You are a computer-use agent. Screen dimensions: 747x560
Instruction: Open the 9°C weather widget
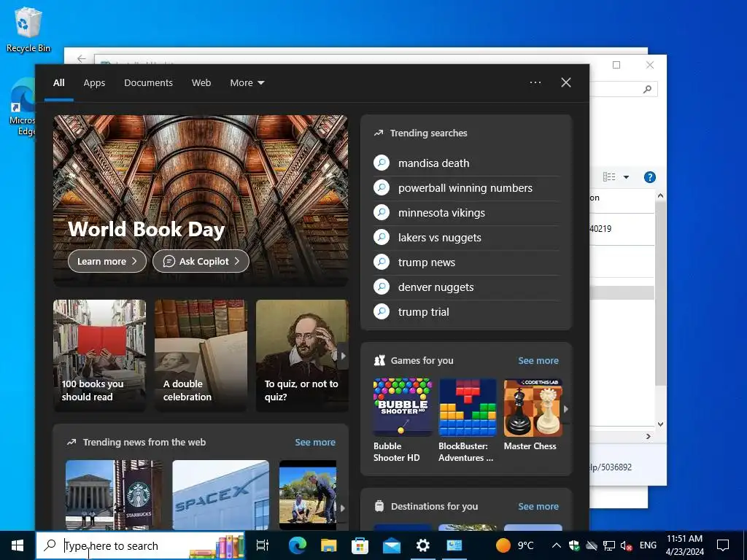[515, 545]
